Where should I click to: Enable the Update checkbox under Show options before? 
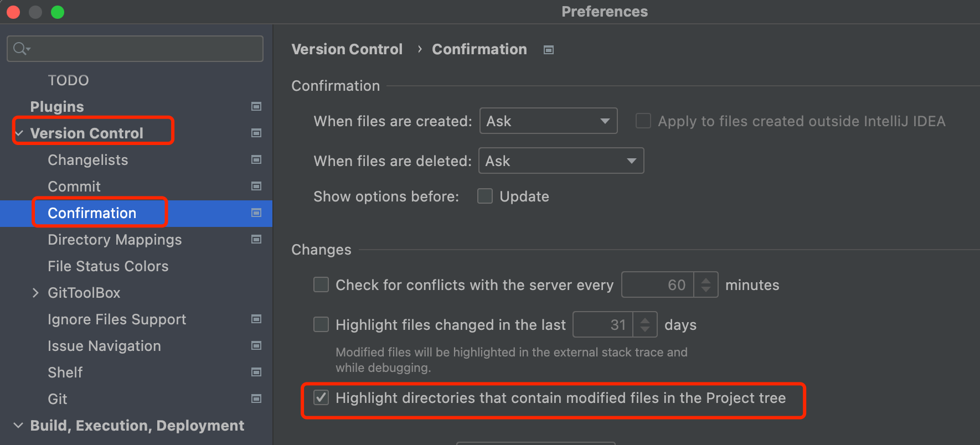485,196
